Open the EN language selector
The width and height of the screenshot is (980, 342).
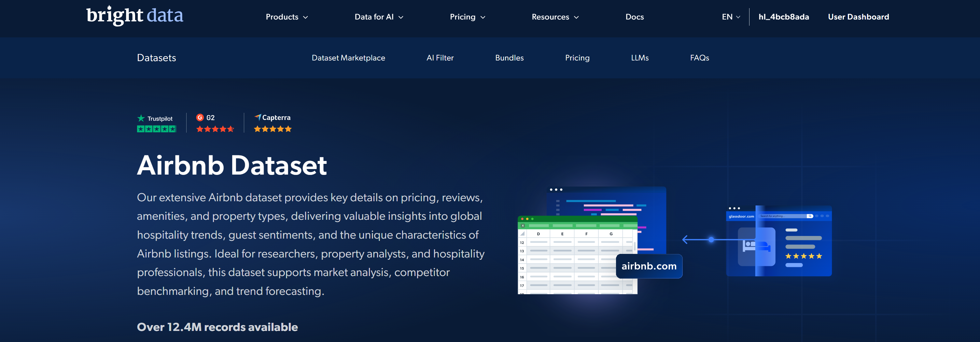pos(730,17)
